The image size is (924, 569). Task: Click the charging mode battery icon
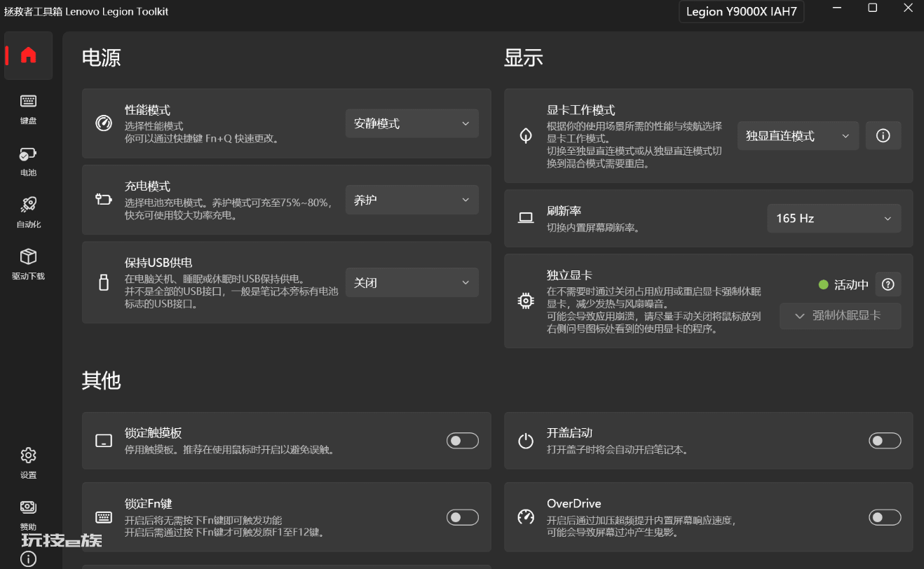point(104,200)
